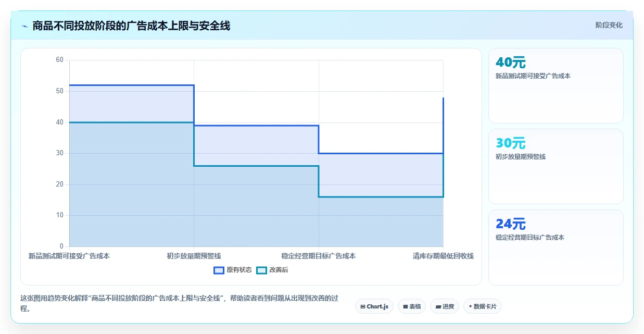The width and height of the screenshot is (644, 334).
Task: Click the teal step line at value 26
Action: click(x=256, y=166)
